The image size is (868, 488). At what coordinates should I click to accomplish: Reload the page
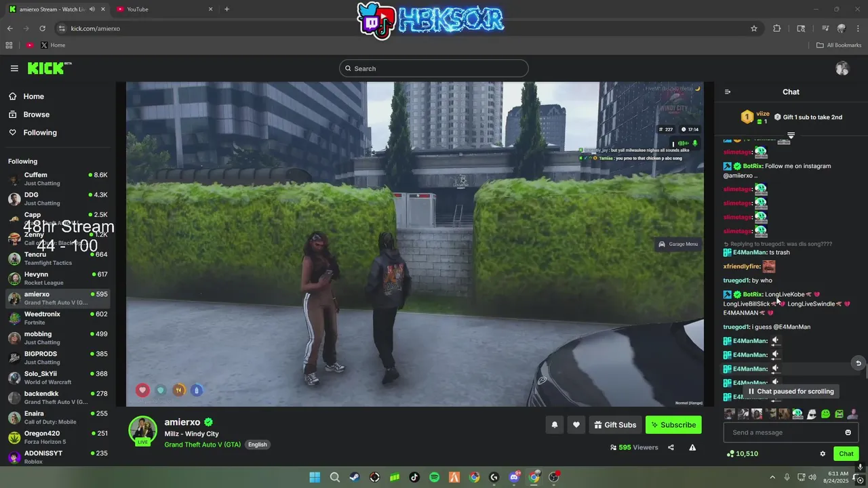tap(42, 28)
